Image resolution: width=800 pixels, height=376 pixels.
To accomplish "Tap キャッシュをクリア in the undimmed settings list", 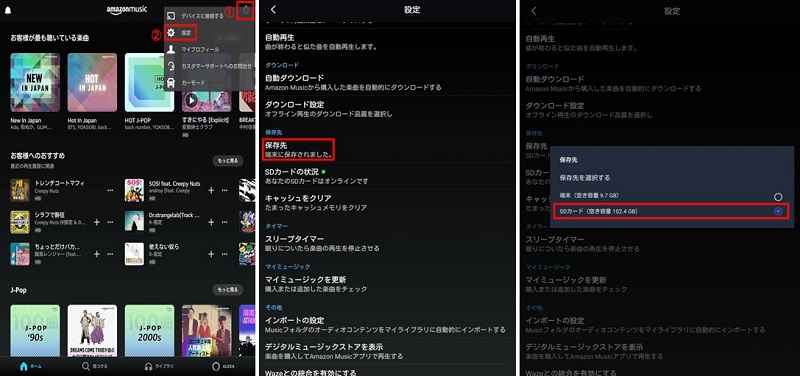I will 387,203.
